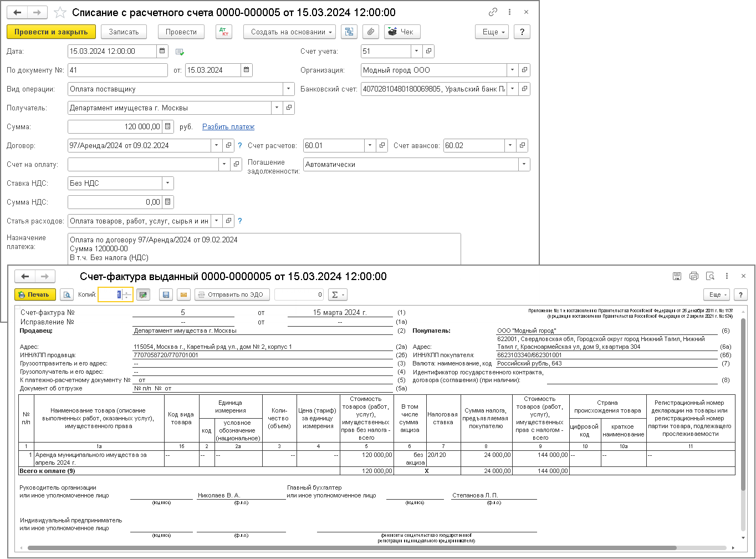Click the green posted-status icon next to Дата
Image resolution: width=756 pixels, height=559 pixels.
coord(180,52)
